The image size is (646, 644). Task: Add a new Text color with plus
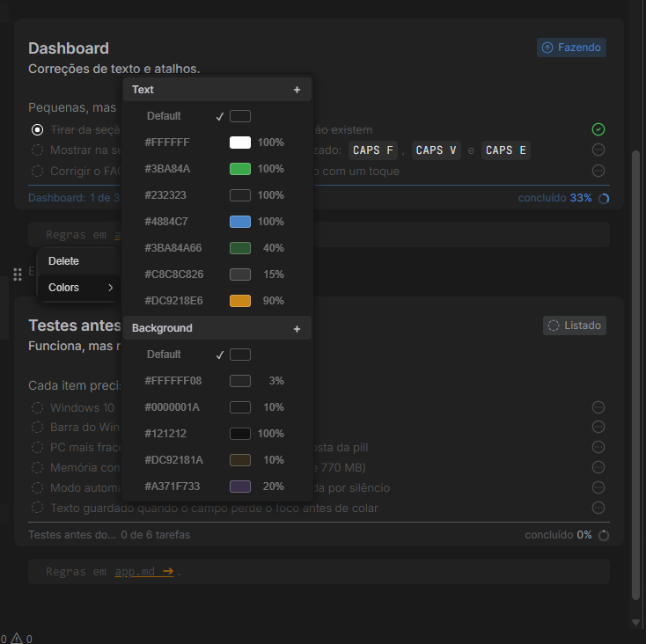pos(297,90)
